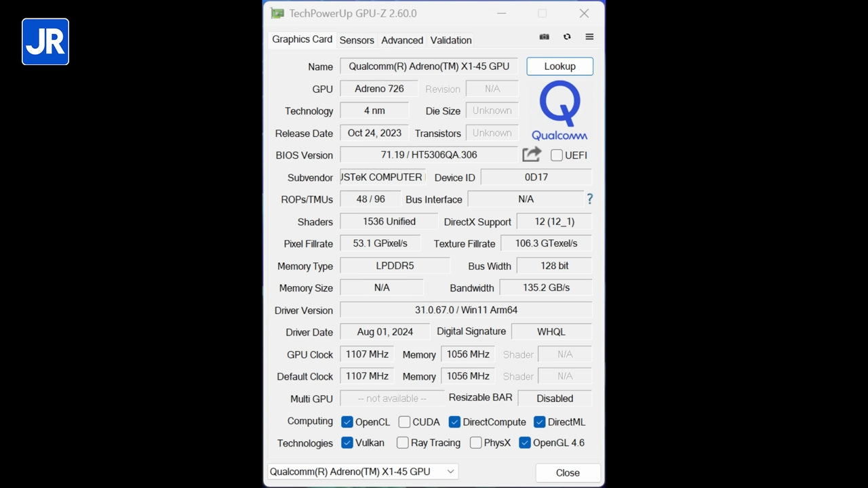Screen dimensions: 868x488
Task: Disable the OpenCL checkbox
Action: pyautogui.click(x=347, y=422)
